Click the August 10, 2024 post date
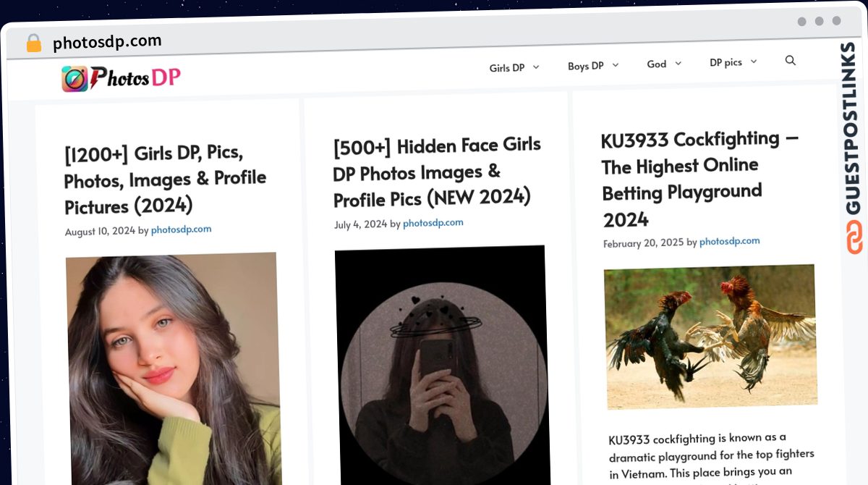The image size is (868, 485). (x=100, y=232)
